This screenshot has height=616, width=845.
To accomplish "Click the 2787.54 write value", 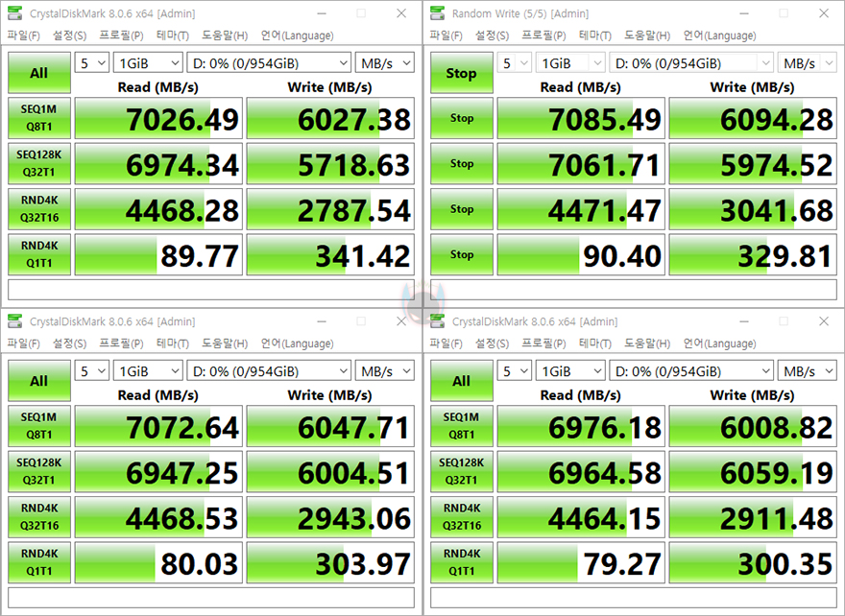I will 354,210.
